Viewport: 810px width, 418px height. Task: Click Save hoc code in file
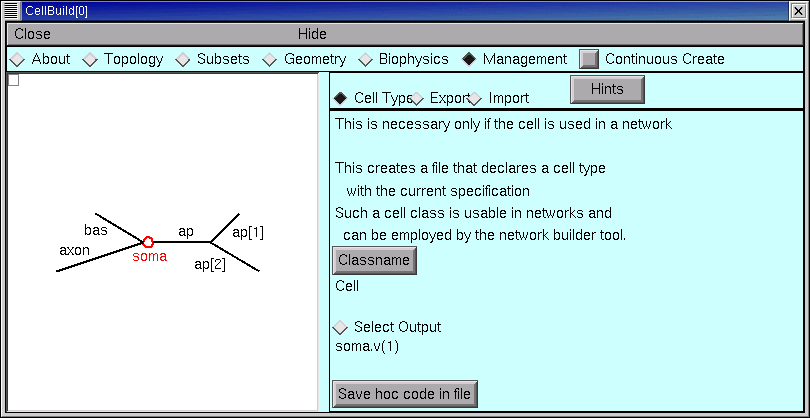point(404,393)
